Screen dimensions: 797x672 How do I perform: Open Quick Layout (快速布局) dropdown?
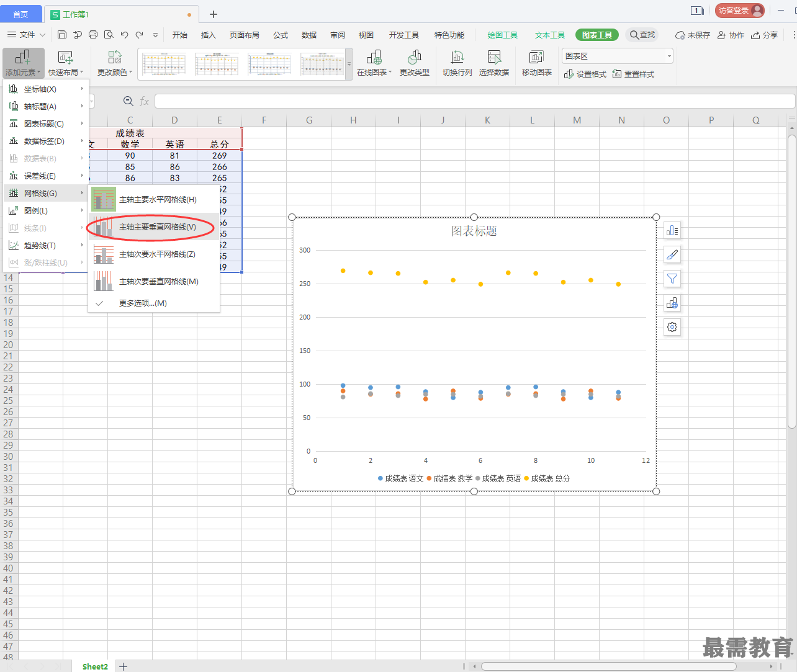65,64
